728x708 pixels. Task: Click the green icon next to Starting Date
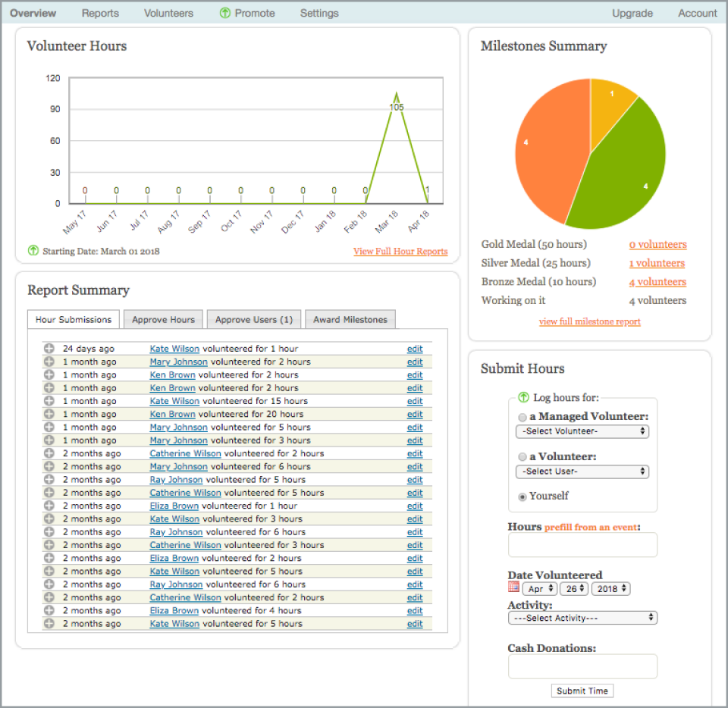pyautogui.click(x=33, y=251)
